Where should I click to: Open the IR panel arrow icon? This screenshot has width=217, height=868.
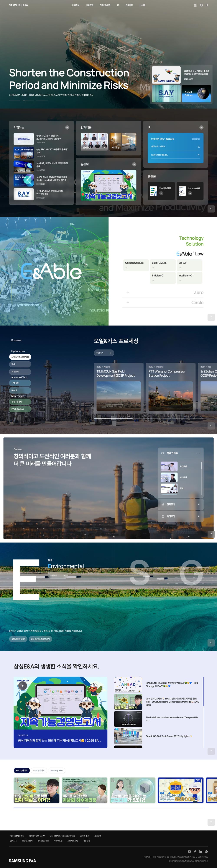pos(201,127)
